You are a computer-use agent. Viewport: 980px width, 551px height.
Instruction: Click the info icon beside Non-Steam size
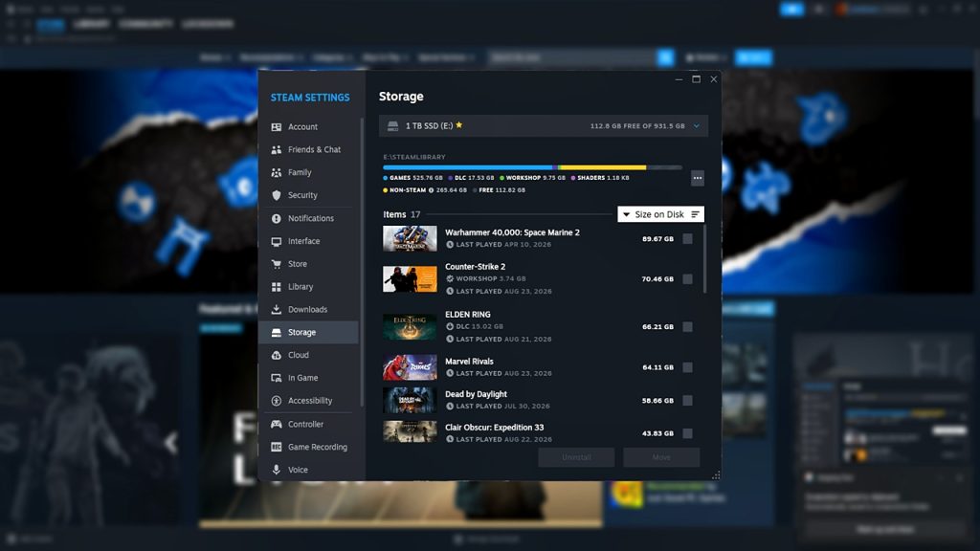point(432,190)
